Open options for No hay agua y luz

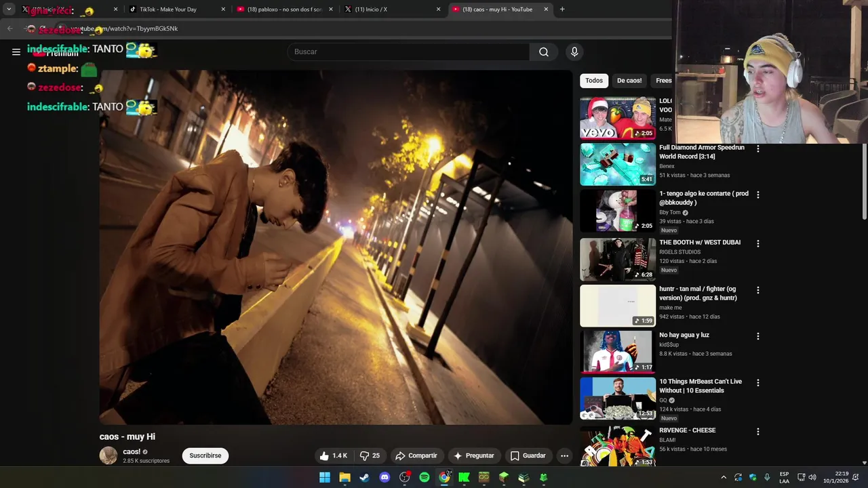(758, 336)
